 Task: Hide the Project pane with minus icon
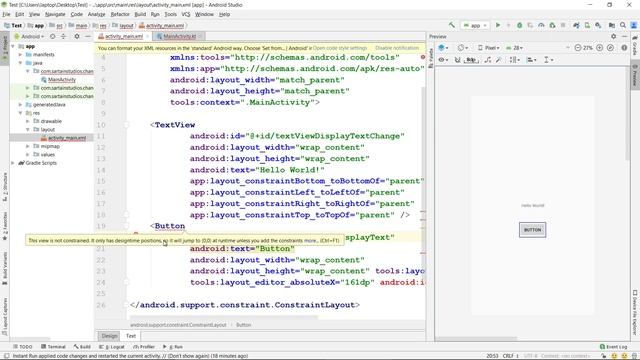pyautogui.click(x=88, y=36)
